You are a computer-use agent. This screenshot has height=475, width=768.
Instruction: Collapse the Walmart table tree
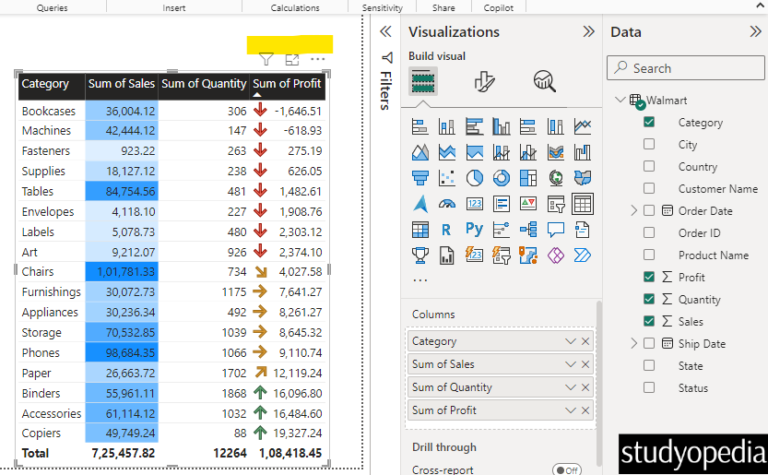[x=620, y=100]
